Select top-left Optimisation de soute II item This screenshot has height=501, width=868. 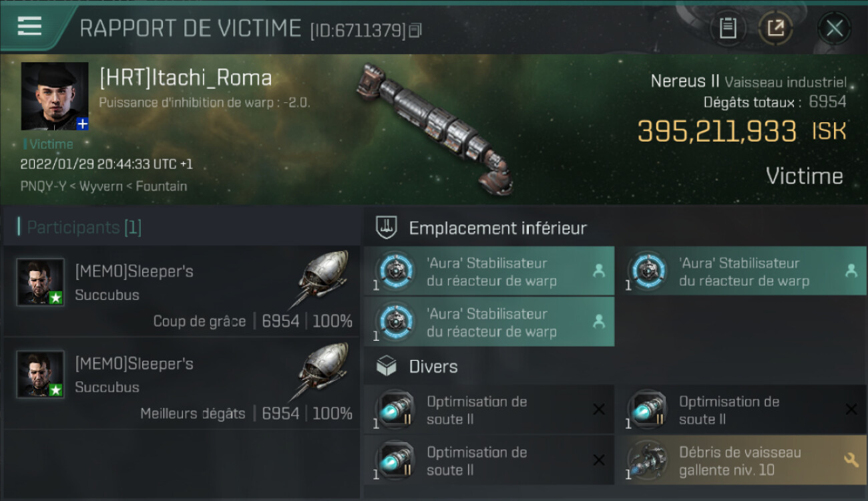click(489, 409)
